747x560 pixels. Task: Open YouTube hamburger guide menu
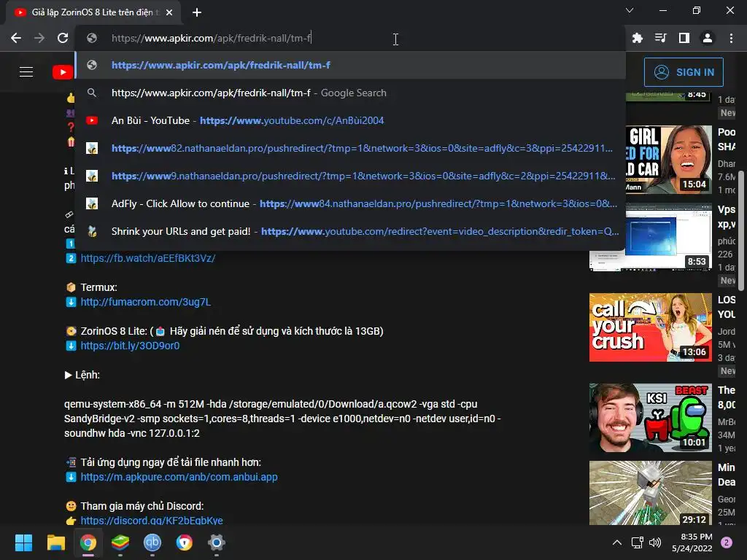26,72
